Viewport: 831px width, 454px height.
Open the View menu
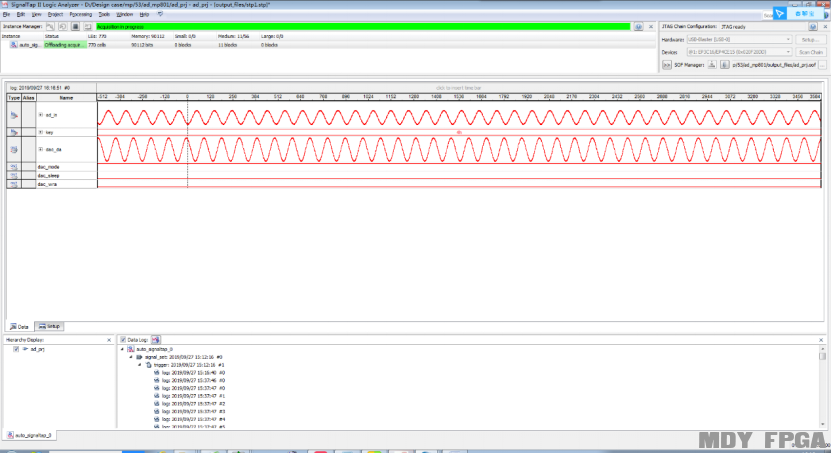coord(36,14)
